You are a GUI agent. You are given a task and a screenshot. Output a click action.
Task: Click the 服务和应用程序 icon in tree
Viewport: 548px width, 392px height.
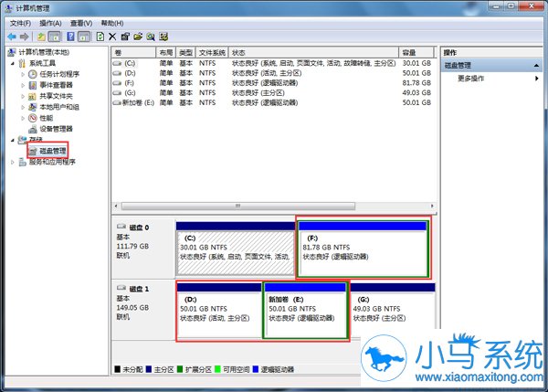22,162
